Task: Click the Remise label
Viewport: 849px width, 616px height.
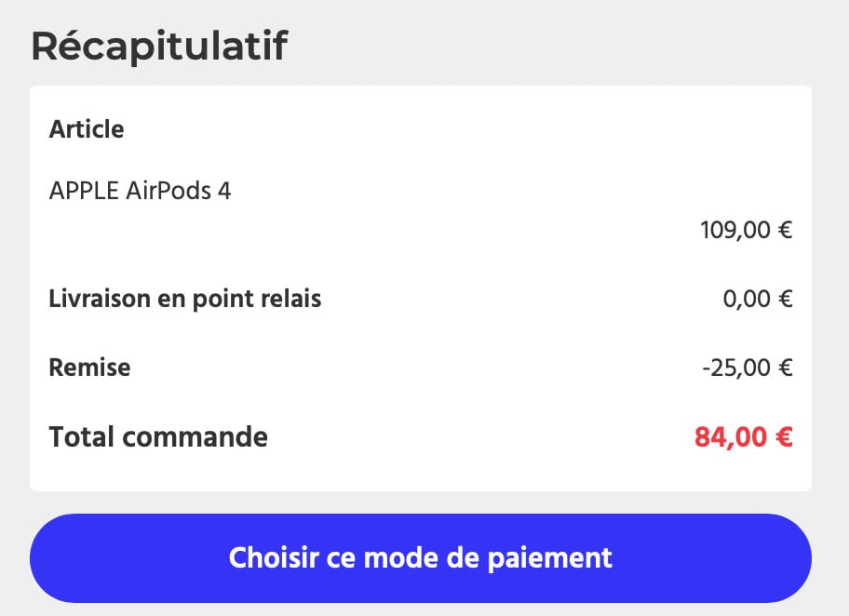Action: point(89,368)
